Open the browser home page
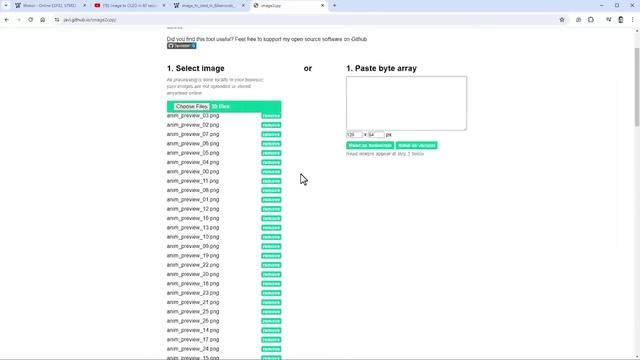The width and height of the screenshot is (640, 360). coord(42,20)
